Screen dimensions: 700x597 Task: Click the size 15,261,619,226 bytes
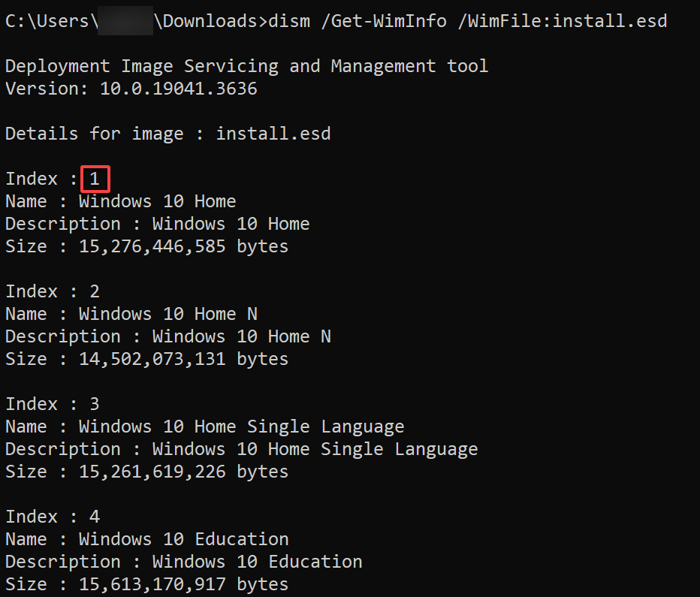coord(183,472)
